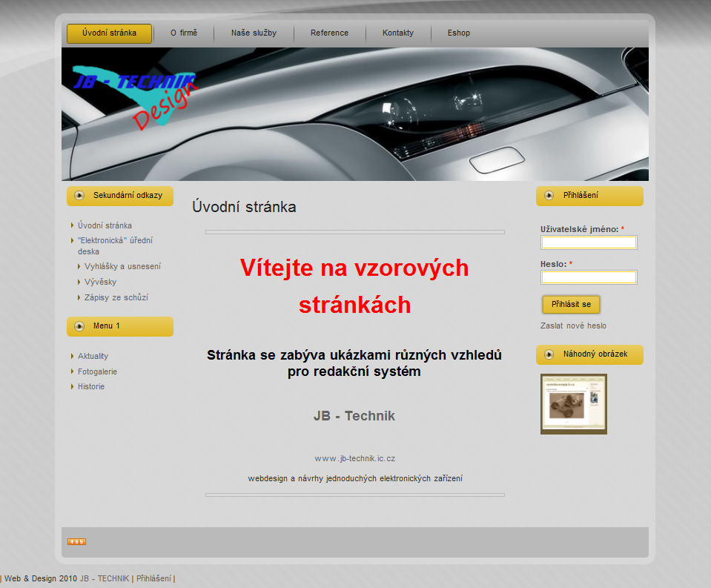Open the Kontakty page

(x=398, y=33)
